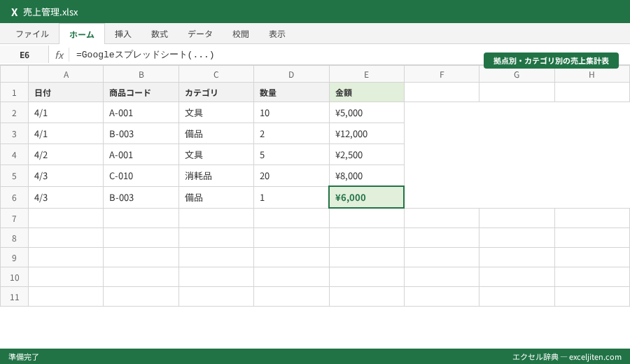Select the cell with ¥12,000
This screenshot has width=630, height=364.
pyautogui.click(x=366, y=134)
